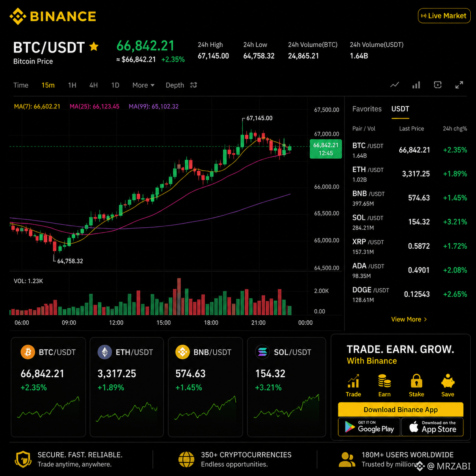The height and width of the screenshot is (476, 476).
Task: Click the Earn coins icon
Action: point(385,381)
